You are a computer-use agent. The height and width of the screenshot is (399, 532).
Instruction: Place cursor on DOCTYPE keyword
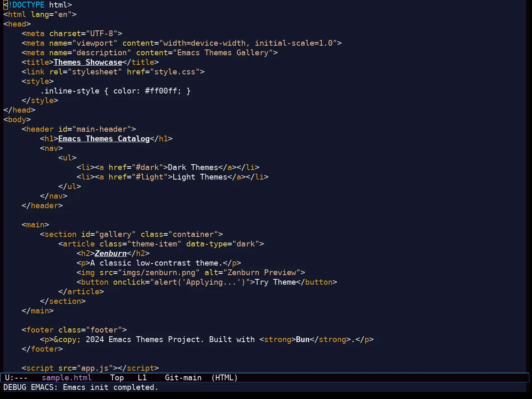point(29,5)
